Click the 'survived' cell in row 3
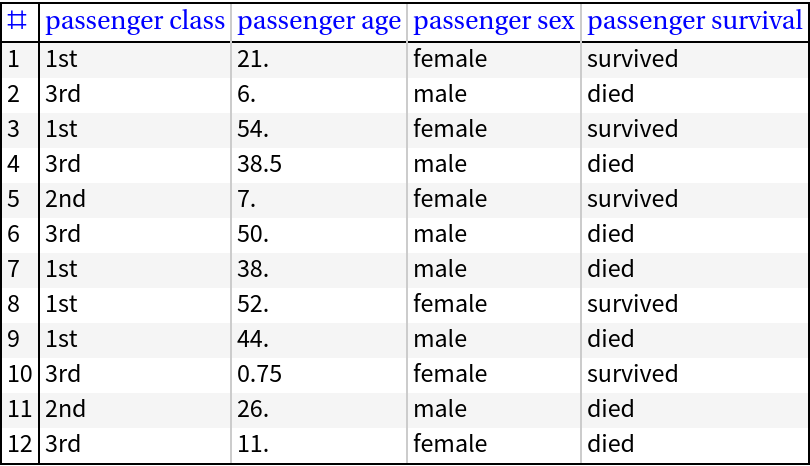The width and height of the screenshot is (810, 466). click(632, 129)
